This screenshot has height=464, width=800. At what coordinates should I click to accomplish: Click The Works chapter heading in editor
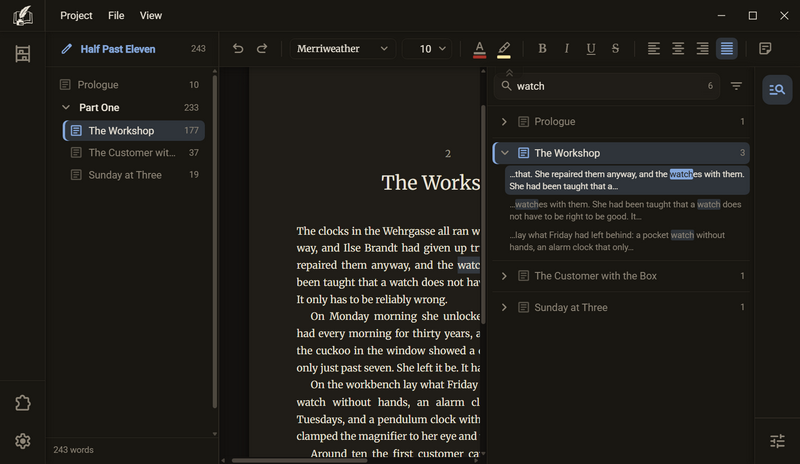coord(430,183)
